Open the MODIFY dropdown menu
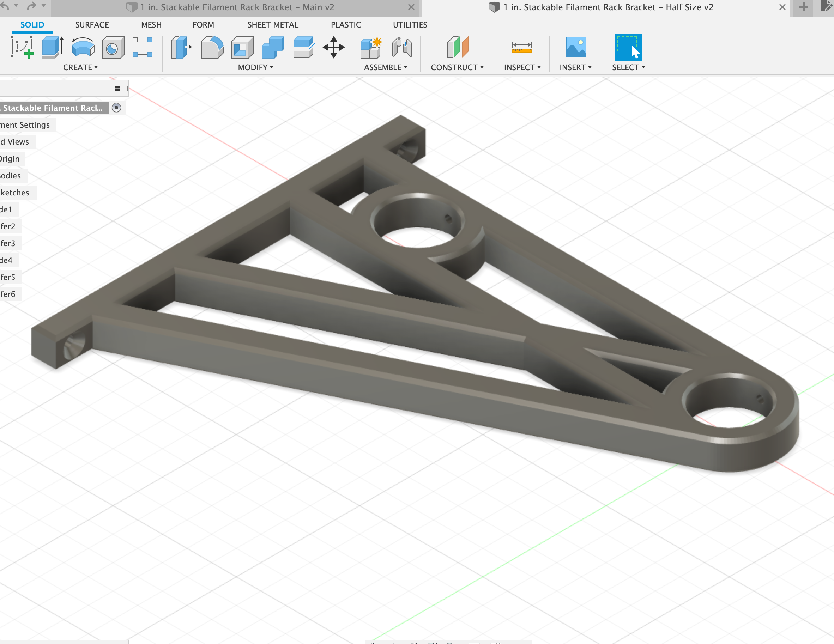Viewport: 834px width, 644px height. pos(256,67)
